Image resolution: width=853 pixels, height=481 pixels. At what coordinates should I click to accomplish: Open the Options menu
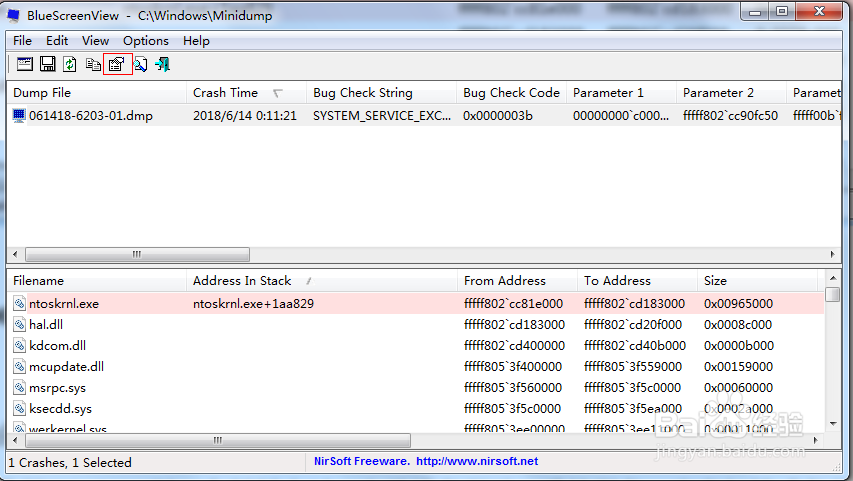(x=146, y=41)
